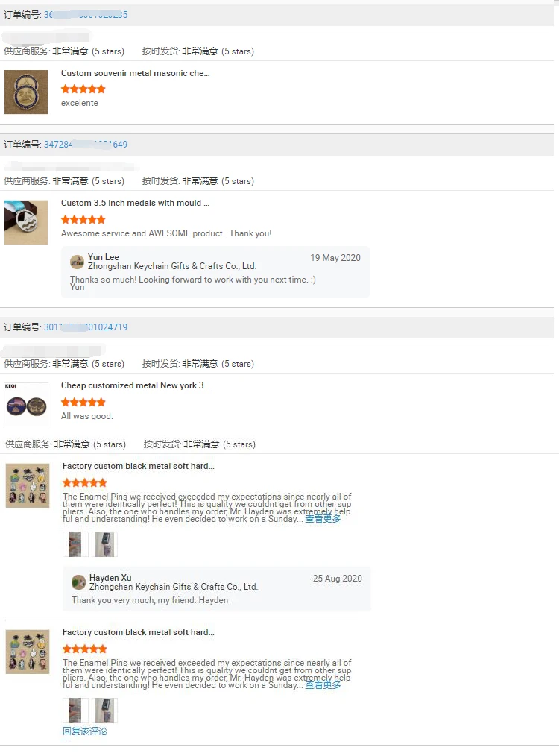Open the first order number link ending in 35
Viewport: 559px width, 756px height.
[x=86, y=15]
